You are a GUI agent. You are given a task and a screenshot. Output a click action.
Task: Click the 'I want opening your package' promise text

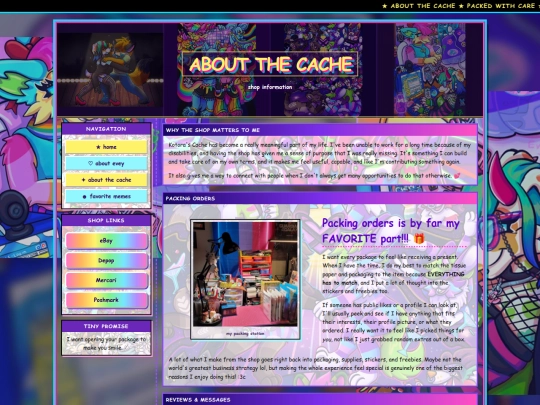click(x=106, y=343)
